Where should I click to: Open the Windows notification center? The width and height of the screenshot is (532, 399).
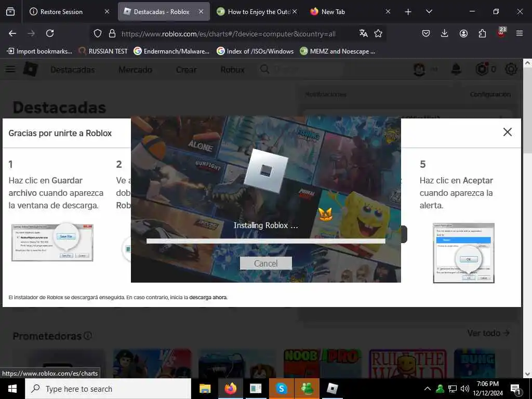point(515,389)
